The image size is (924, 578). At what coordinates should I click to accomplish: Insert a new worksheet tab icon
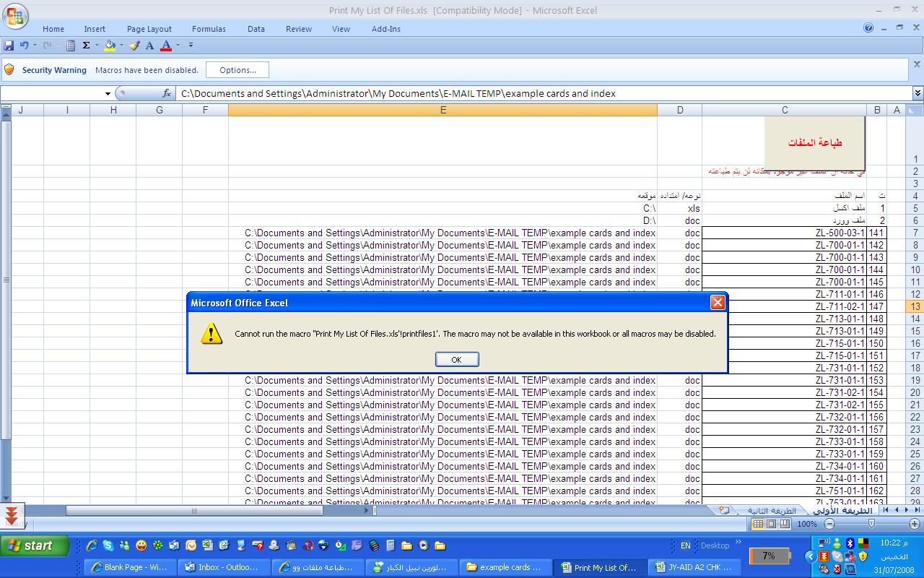point(724,510)
